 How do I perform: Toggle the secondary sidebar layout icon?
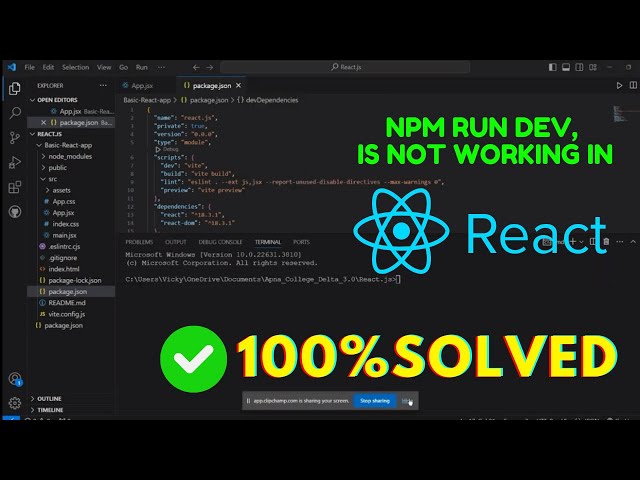(x=579, y=67)
